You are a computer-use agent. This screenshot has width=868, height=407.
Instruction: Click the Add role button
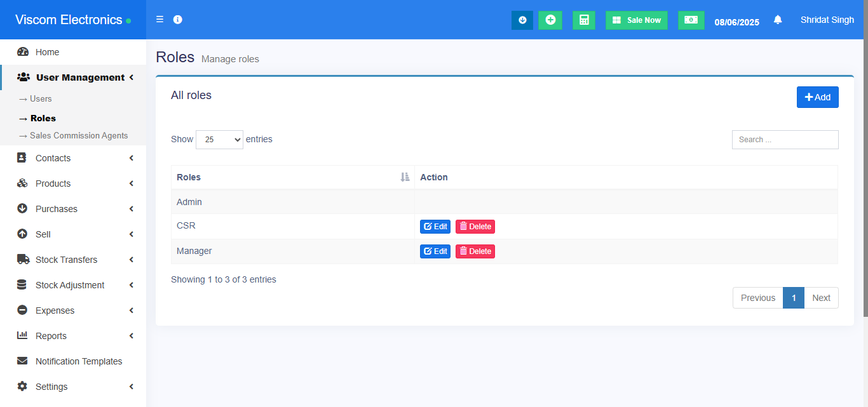pos(817,97)
